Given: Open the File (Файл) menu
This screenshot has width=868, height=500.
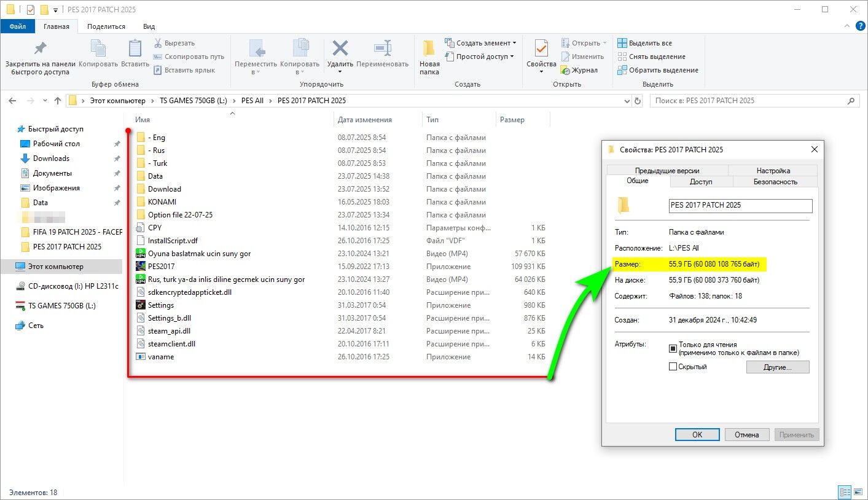Looking at the screenshot, I should [18, 26].
